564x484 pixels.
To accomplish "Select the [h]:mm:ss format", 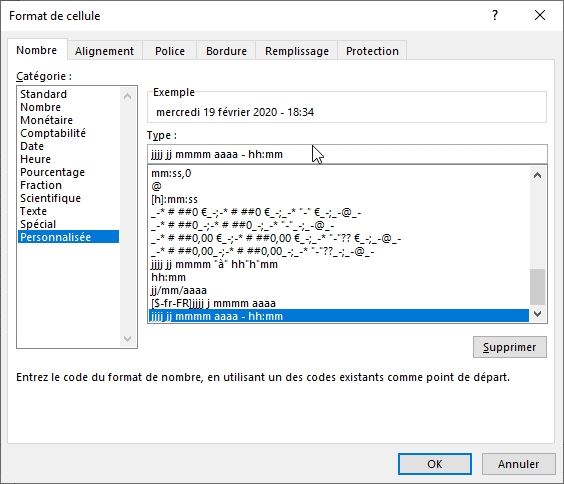I will point(338,199).
